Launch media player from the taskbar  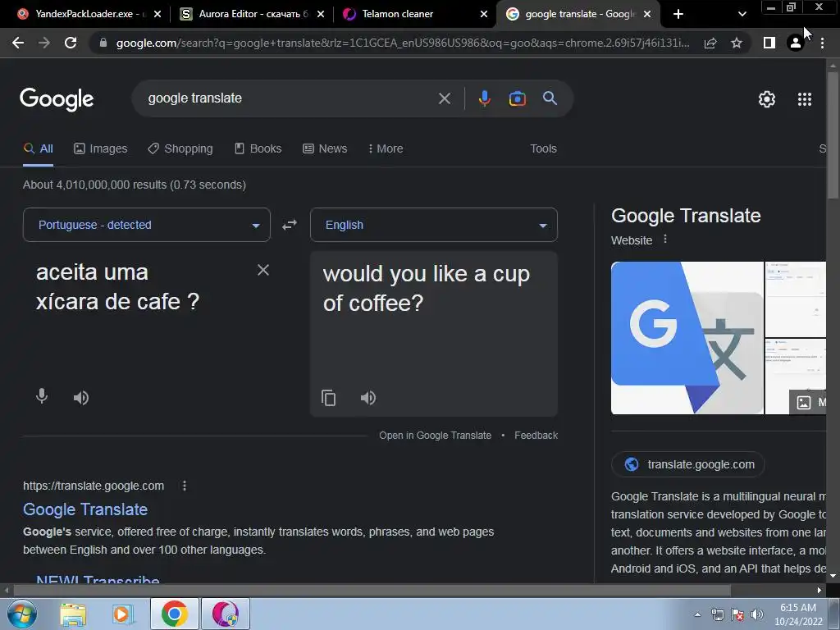pos(123,614)
